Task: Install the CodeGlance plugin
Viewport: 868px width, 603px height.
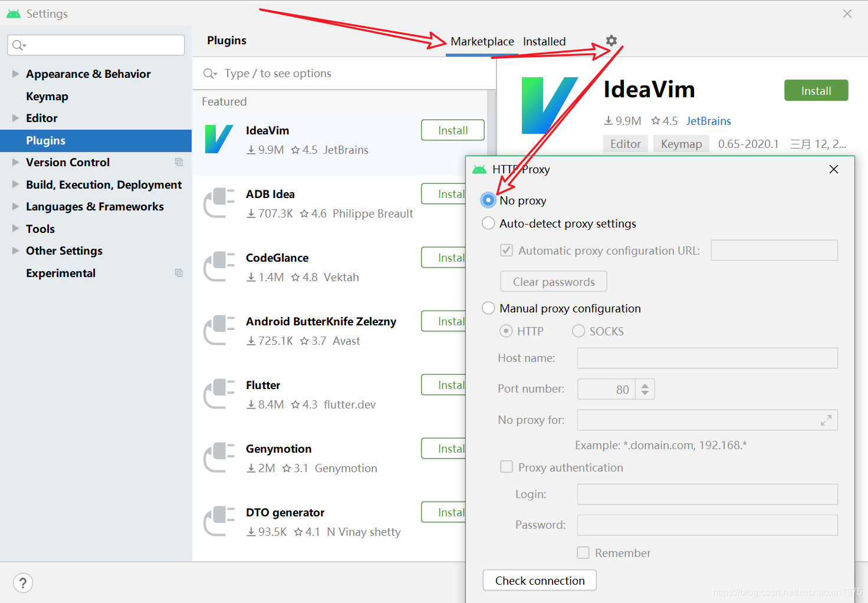Action: pyautogui.click(x=443, y=258)
